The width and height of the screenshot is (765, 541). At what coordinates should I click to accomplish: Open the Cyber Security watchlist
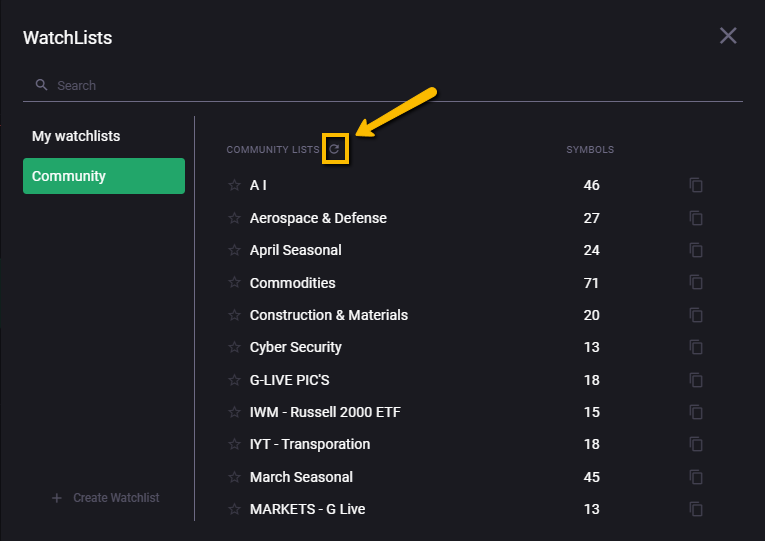point(296,347)
